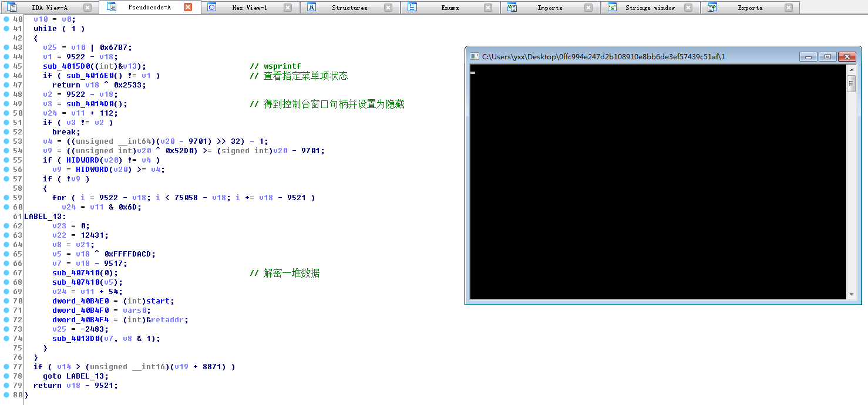Toggle breakpoint dot on line 79

tap(6, 385)
